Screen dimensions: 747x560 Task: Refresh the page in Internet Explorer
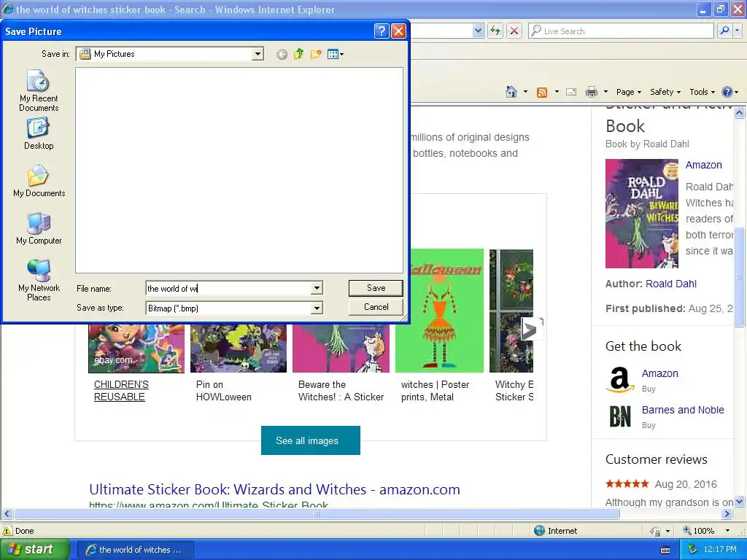point(495,31)
